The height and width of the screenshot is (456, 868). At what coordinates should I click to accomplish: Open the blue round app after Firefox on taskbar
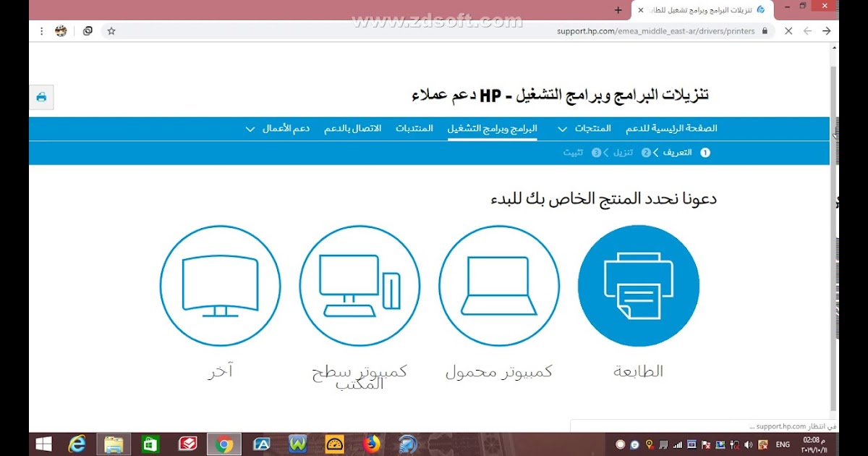408,444
